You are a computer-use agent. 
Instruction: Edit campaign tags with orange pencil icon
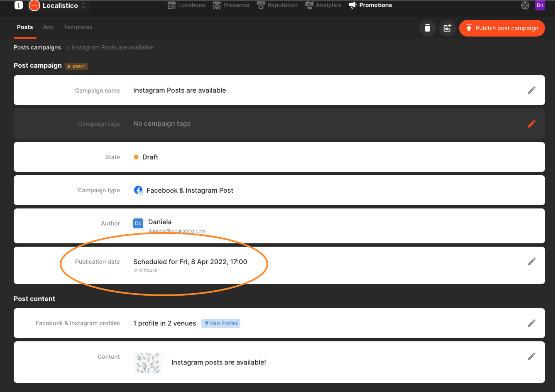[532, 123]
